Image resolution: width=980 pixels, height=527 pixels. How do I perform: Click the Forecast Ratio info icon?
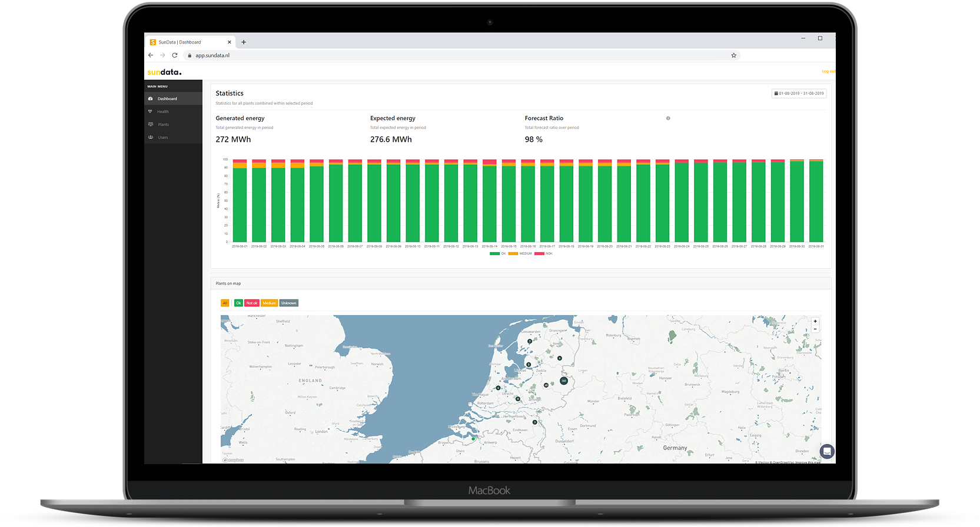(x=668, y=118)
